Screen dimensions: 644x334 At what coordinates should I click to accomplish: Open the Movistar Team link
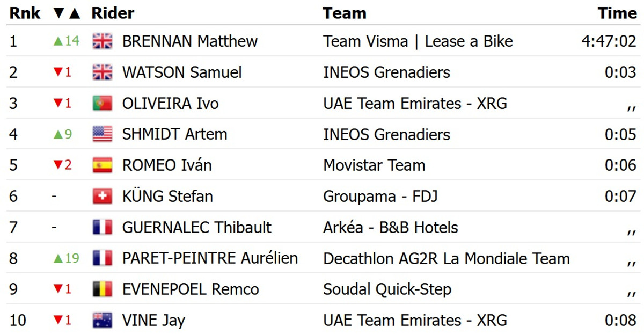(x=374, y=165)
